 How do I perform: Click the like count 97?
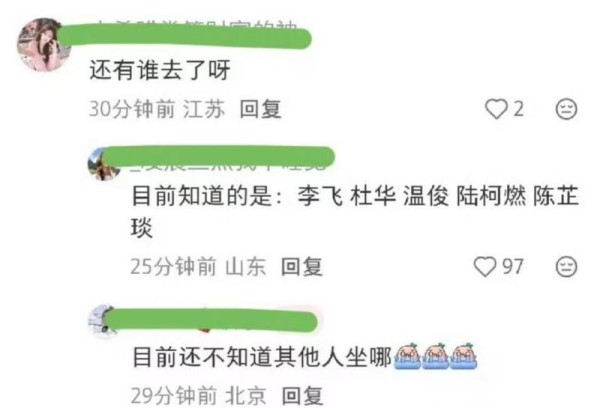tap(513, 266)
